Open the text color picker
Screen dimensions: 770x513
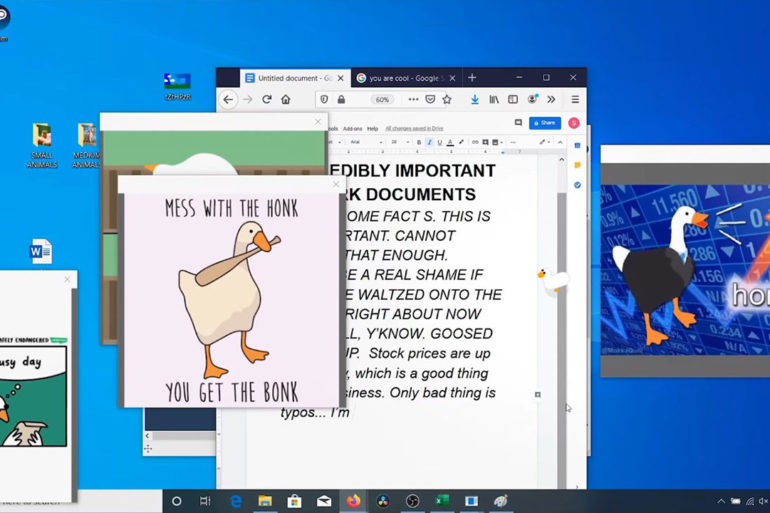(450, 142)
